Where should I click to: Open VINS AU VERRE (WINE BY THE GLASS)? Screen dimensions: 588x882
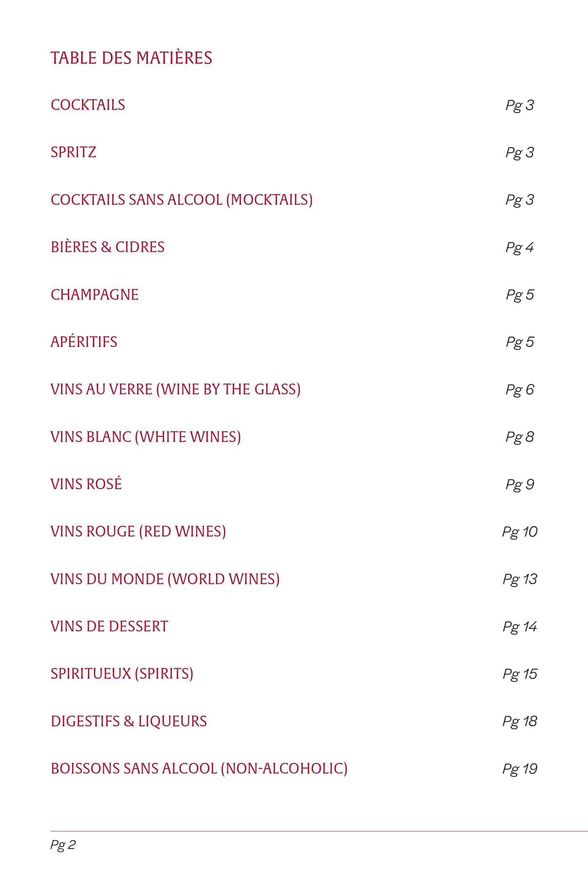(x=176, y=390)
